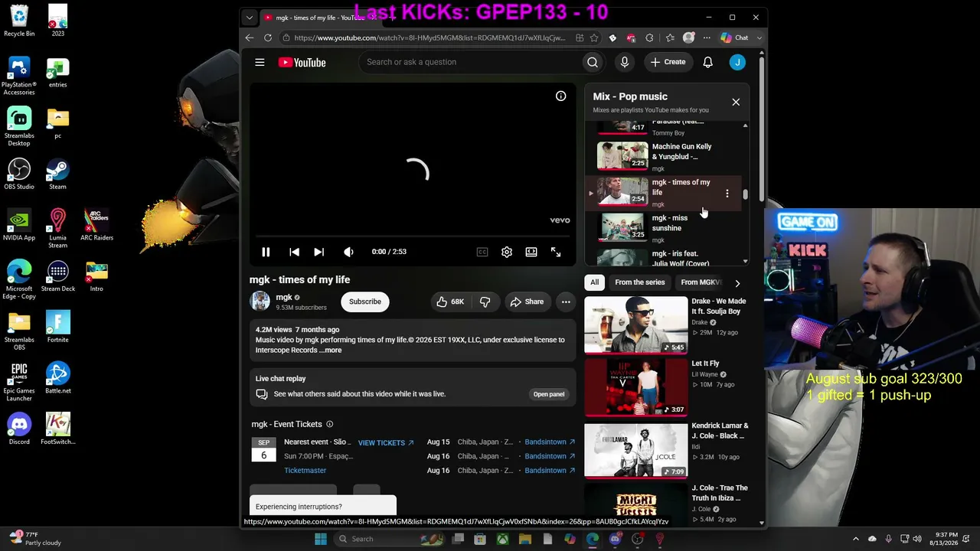Start voice search with the microphone icon
Image resolution: width=980 pixels, height=551 pixels.
click(x=625, y=62)
